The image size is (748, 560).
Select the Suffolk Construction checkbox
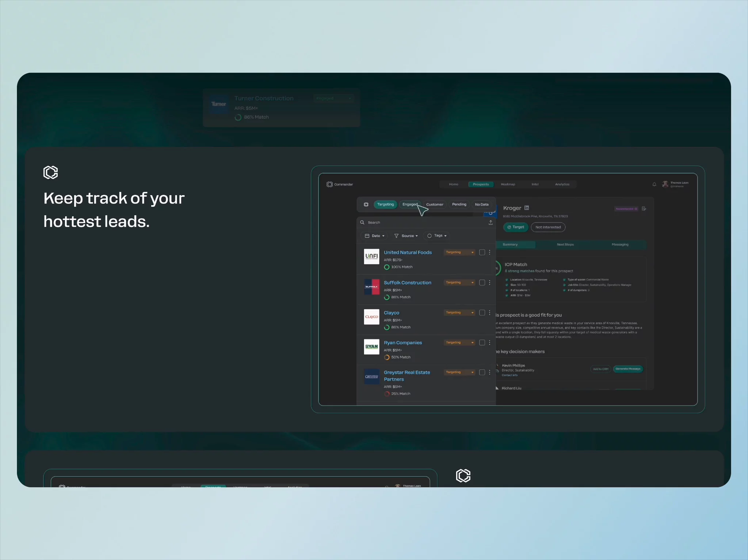[482, 283]
